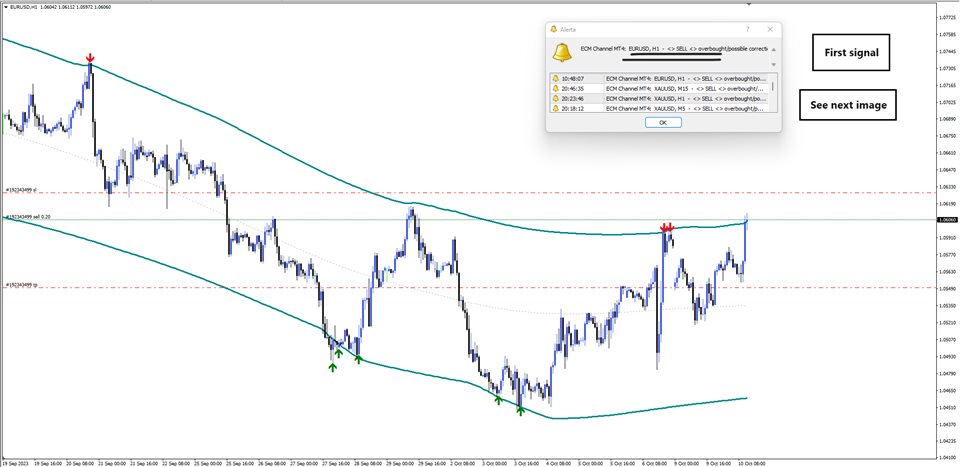Click the take profit (tp) line label

pos(21,285)
